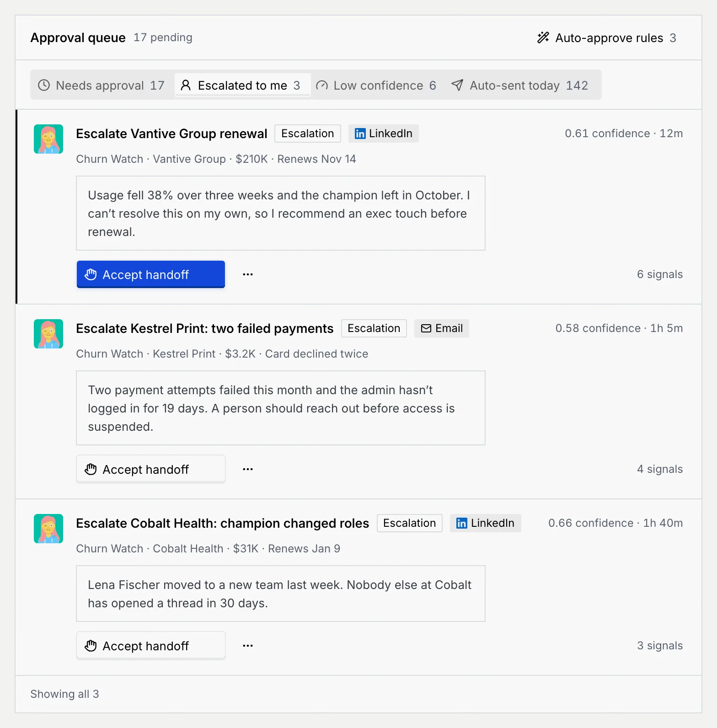Click the 6 signals label
Image resolution: width=717 pixels, height=728 pixels.
[660, 274]
